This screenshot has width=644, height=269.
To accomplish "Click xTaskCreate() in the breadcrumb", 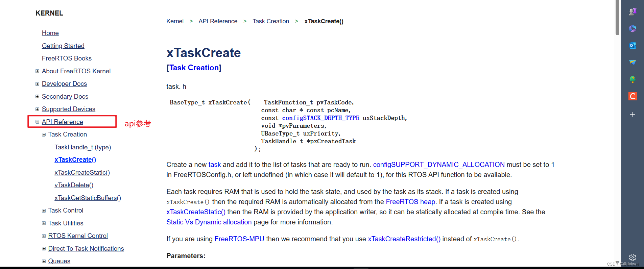I will pos(324,21).
